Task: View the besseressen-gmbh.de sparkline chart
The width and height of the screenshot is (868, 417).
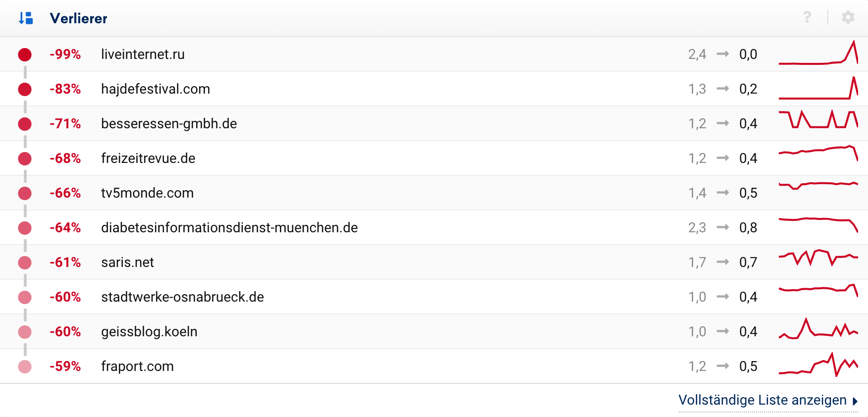Action: pyautogui.click(x=818, y=120)
